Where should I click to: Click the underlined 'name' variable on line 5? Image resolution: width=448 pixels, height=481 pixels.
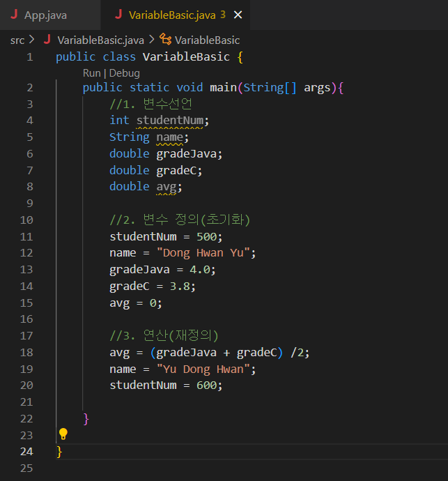click(x=170, y=137)
